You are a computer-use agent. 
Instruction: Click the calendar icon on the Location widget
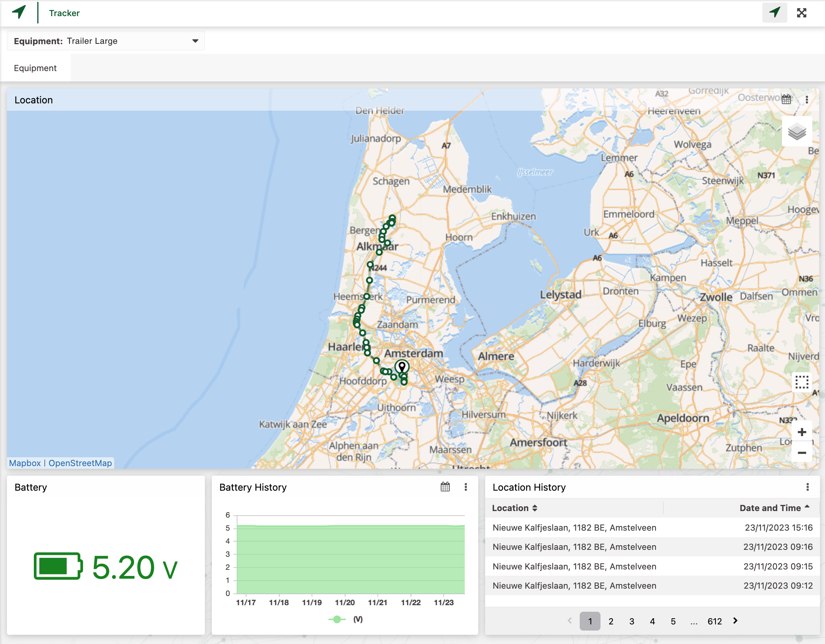coord(787,99)
